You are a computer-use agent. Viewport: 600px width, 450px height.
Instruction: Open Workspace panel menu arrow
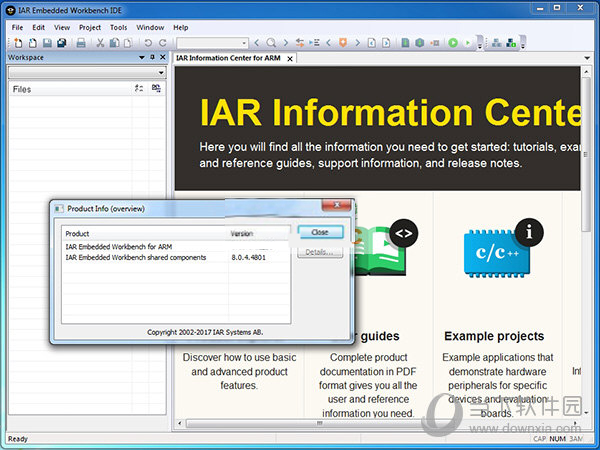coord(142,57)
